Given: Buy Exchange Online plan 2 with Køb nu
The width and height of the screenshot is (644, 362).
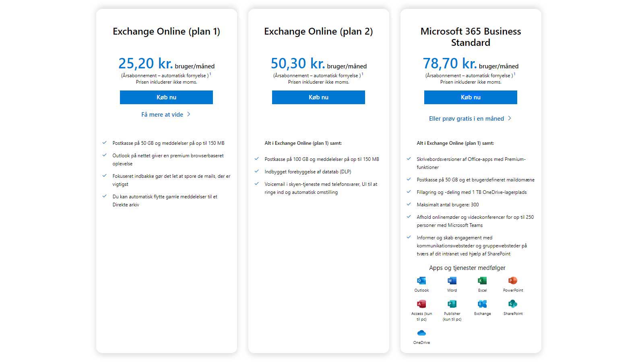Looking at the screenshot, I should click(318, 97).
